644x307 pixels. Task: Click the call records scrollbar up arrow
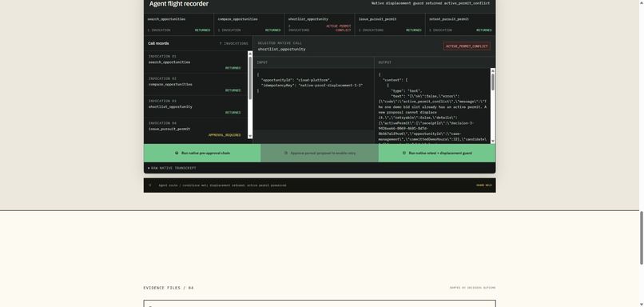pyautogui.click(x=250, y=53)
